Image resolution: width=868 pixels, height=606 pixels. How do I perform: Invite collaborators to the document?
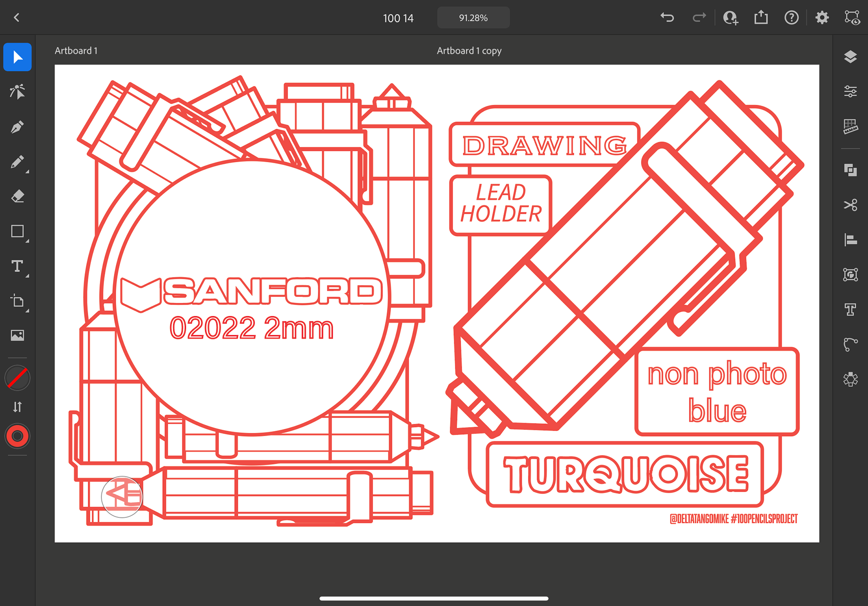tap(731, 18)
